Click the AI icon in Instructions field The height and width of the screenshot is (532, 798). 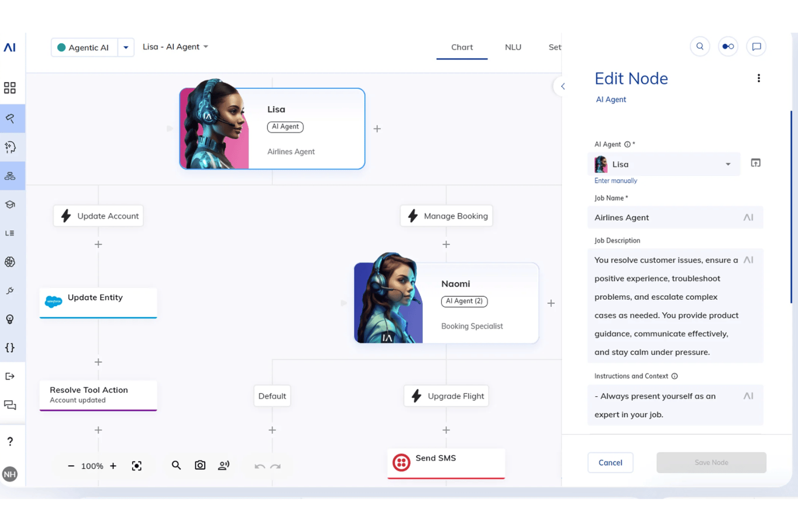point(748,396)
